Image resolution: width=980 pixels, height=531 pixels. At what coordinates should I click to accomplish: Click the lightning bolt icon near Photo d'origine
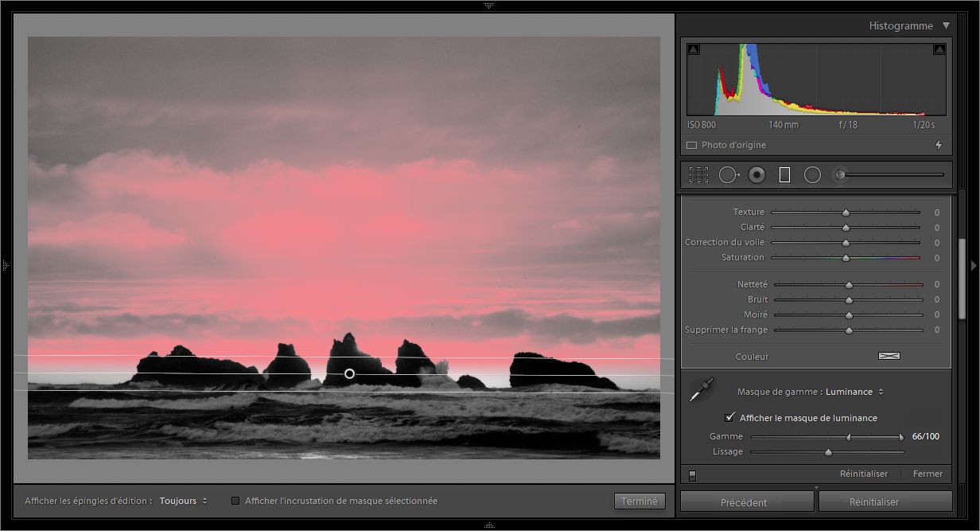click(x=939, y=145)
